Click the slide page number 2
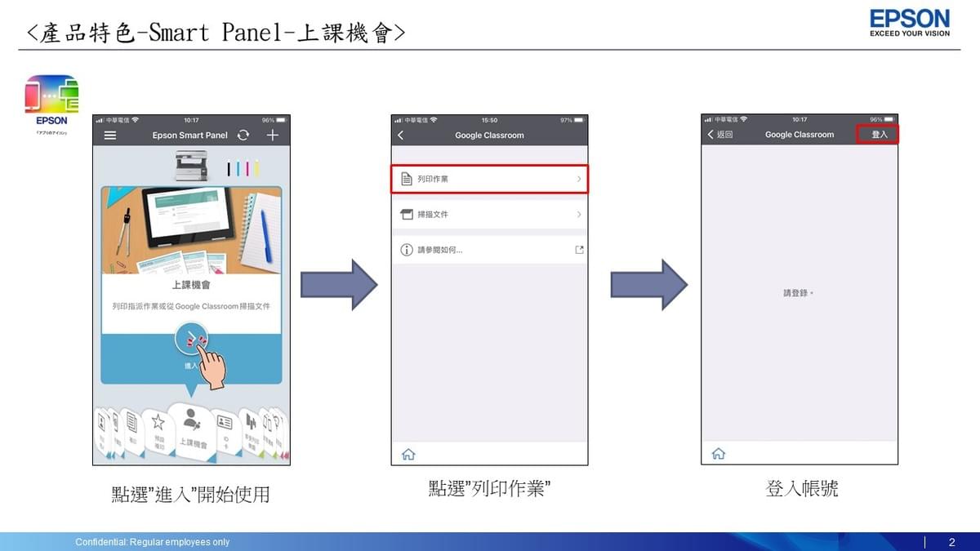This screenshot has height=551, width=980. click(x=951, y=543)
